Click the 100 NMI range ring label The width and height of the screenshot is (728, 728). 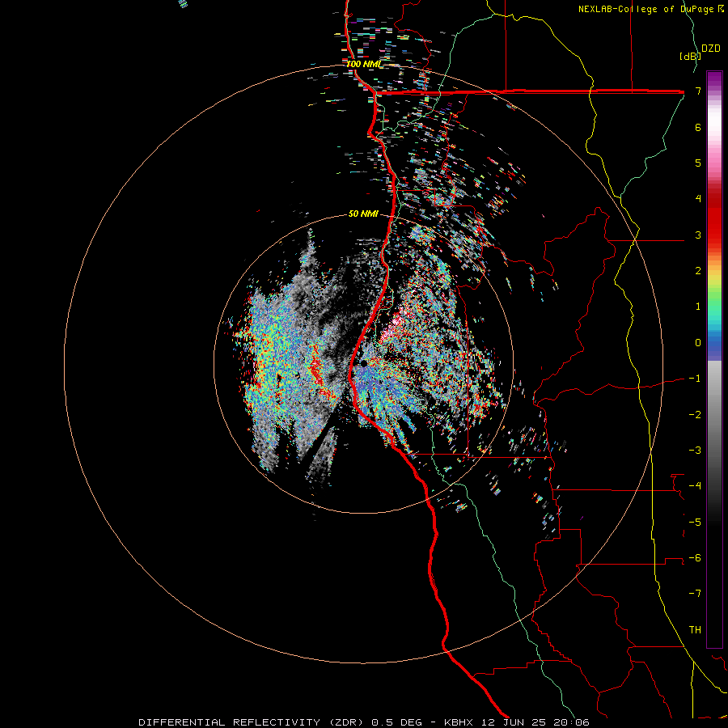[x=364, y=64]
